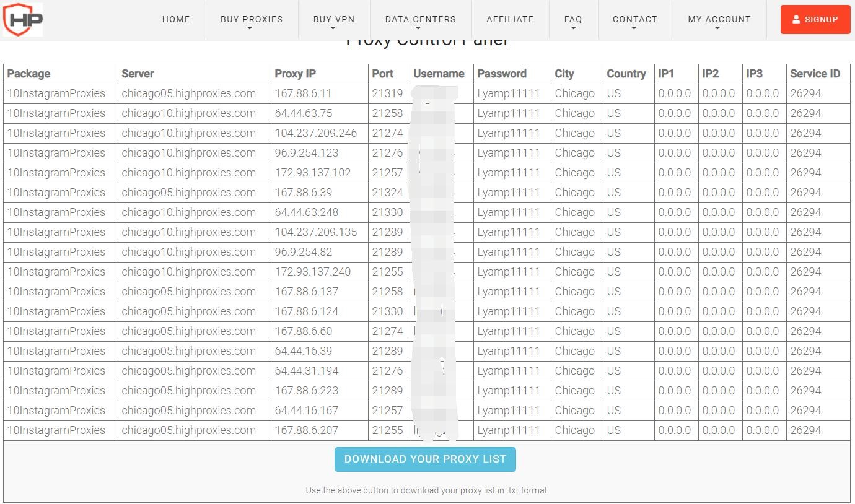
Task: Select proxy IP 104.237.209.135
Action: tap(316, 232)
